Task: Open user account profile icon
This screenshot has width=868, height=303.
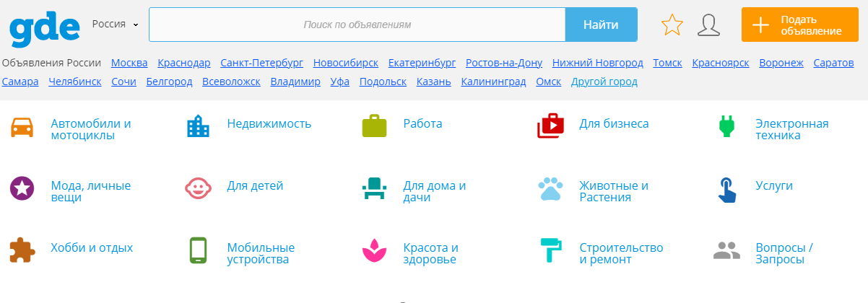Action: point(708,25)
